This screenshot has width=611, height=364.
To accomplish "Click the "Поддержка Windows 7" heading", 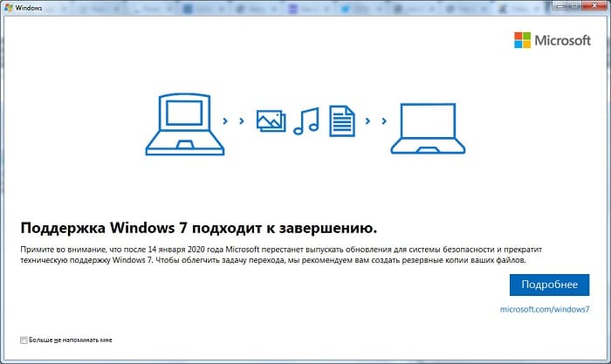I will click(198, 229).
